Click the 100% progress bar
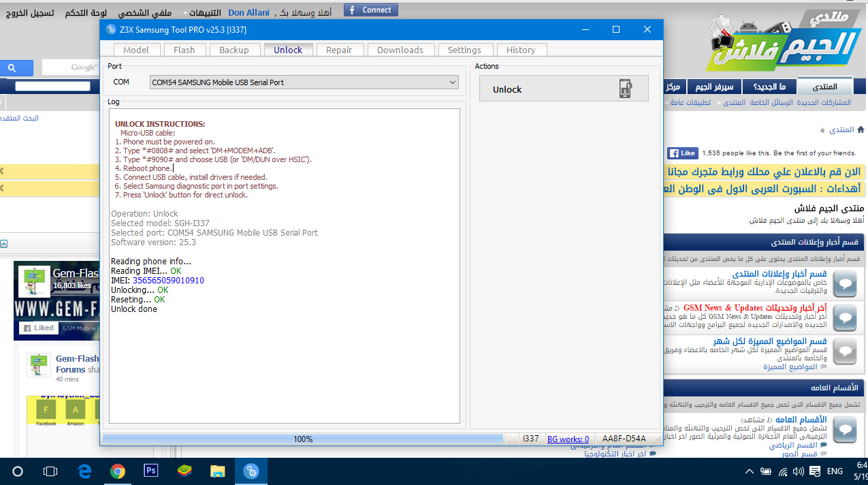 [x=303, y=439]
